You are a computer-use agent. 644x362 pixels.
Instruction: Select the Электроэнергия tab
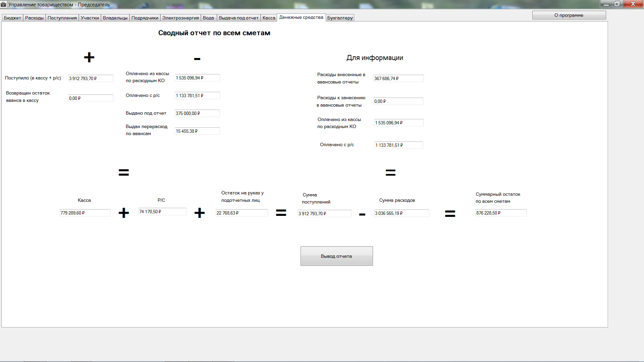(x=180, y=18)
